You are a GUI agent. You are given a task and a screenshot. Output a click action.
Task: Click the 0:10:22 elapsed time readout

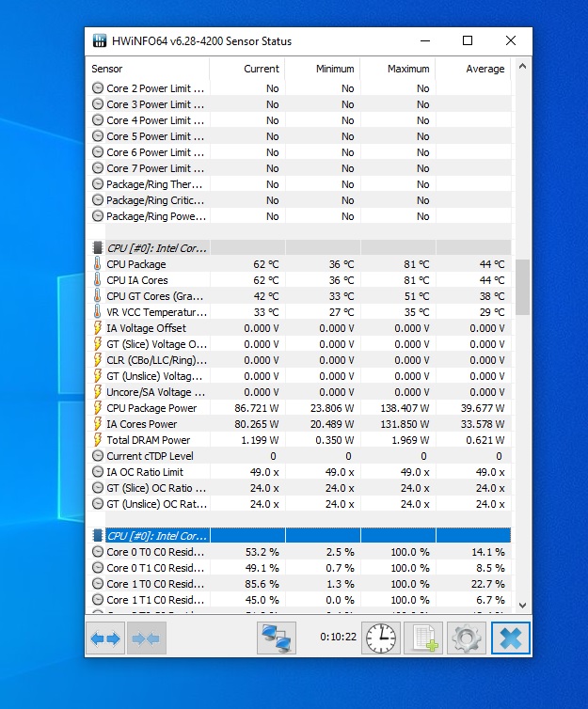click(x=338, y=637)
